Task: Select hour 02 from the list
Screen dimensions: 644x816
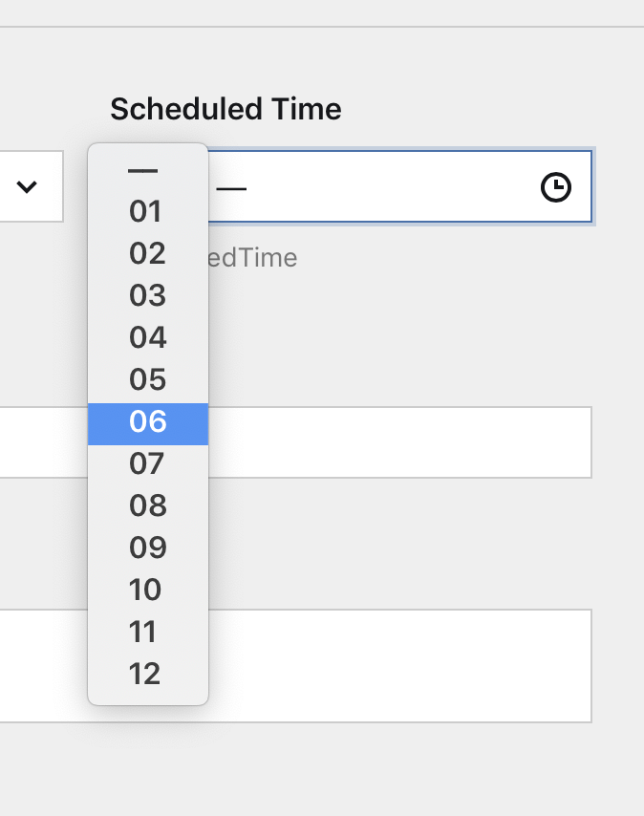Action: point(148,253)
